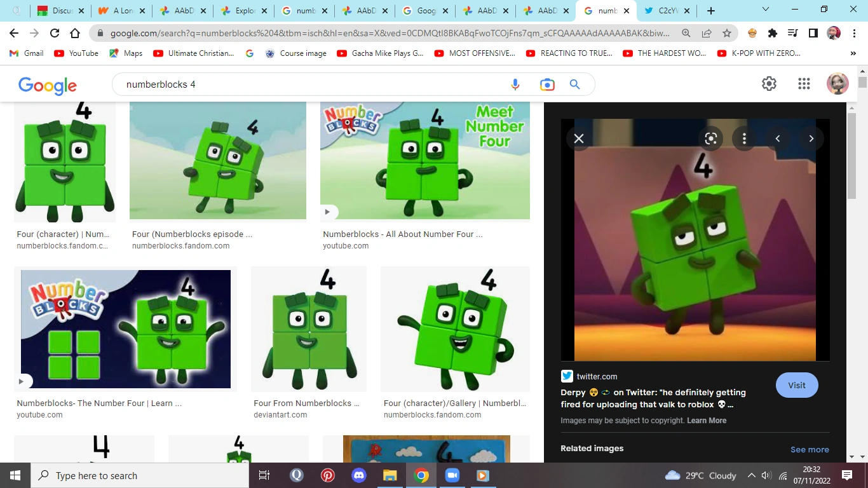Image resolution: width=868 pixels, height=488 pixels.
Task: Click See more under Related images
Action: pos(810,449)
